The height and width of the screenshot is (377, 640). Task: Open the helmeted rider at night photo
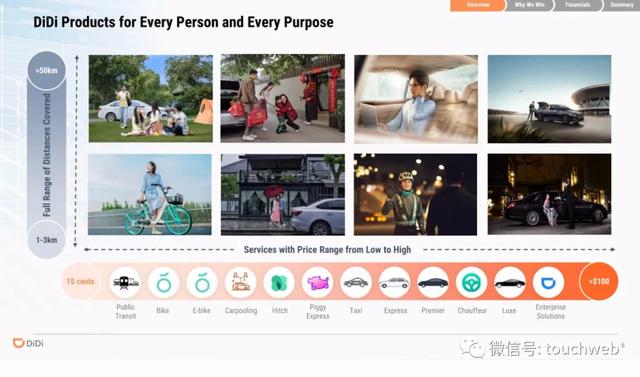coord(416,195)
